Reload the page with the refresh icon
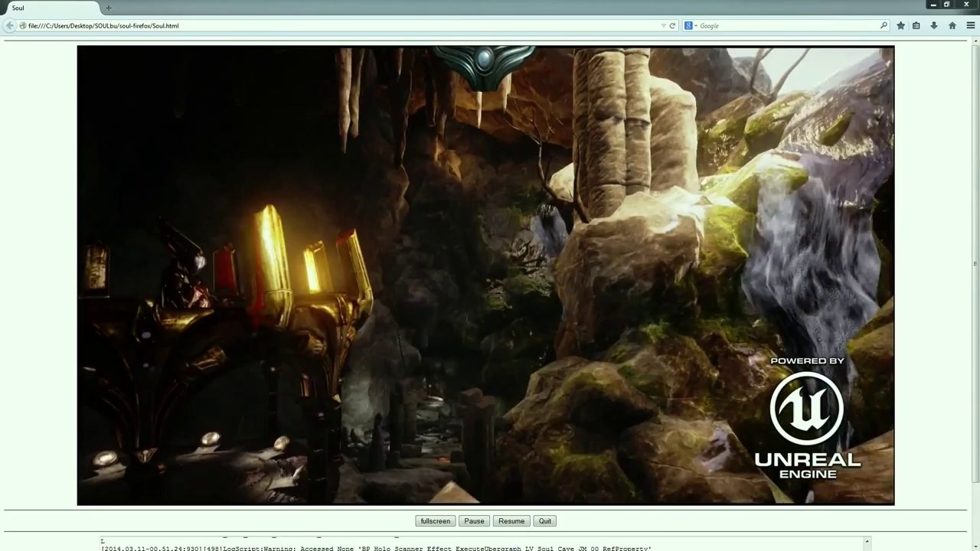 coord(672,25)
